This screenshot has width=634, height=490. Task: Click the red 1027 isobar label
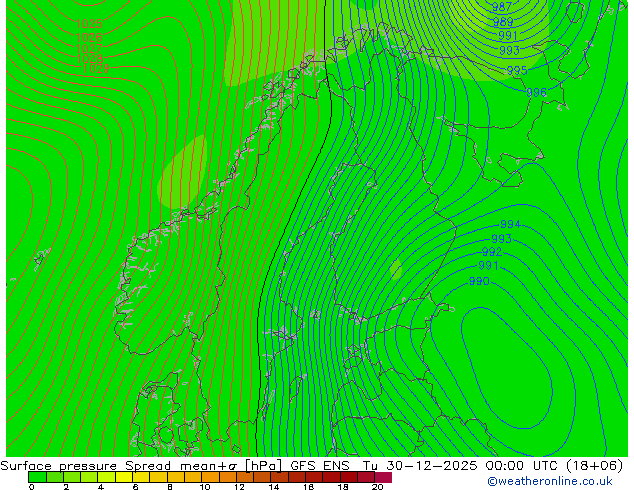(x=89, y=49)
